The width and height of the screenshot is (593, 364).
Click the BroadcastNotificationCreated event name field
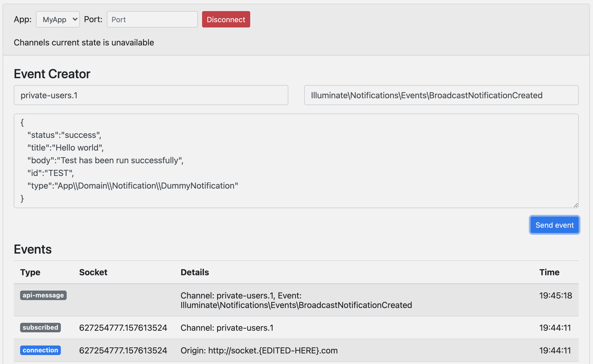[441, 95]
